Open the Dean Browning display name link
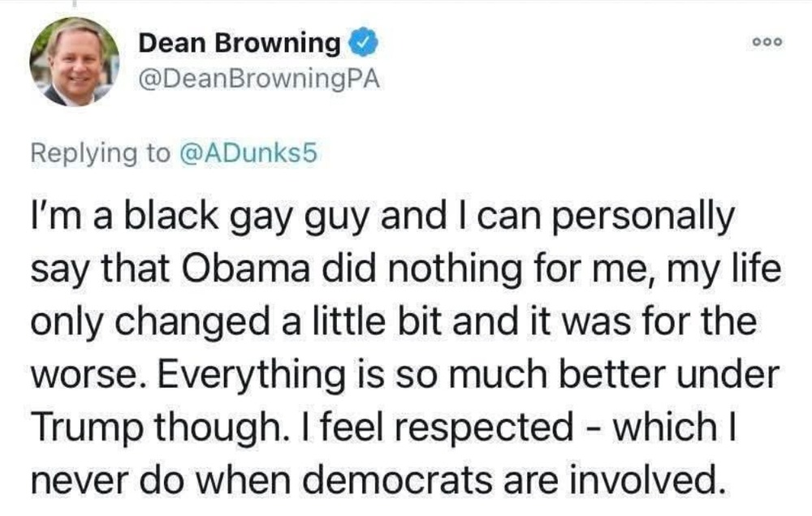 [x=240, y=44]
